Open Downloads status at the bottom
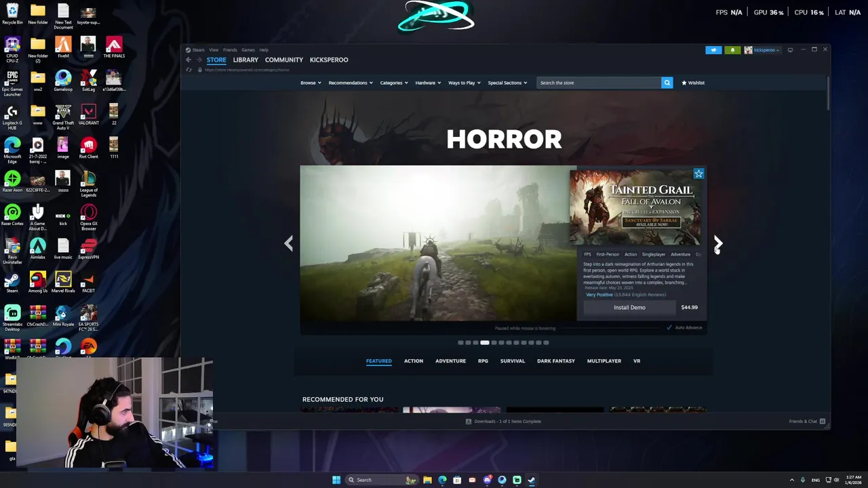 pyautogui.click(x=503, y=422)
